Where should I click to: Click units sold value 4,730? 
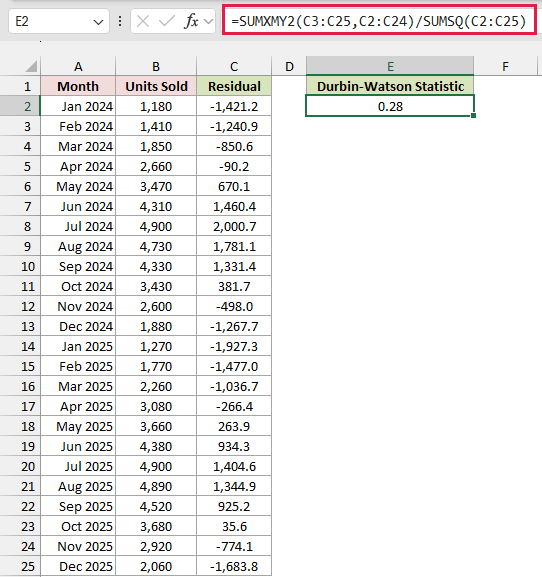pos(156,246)
